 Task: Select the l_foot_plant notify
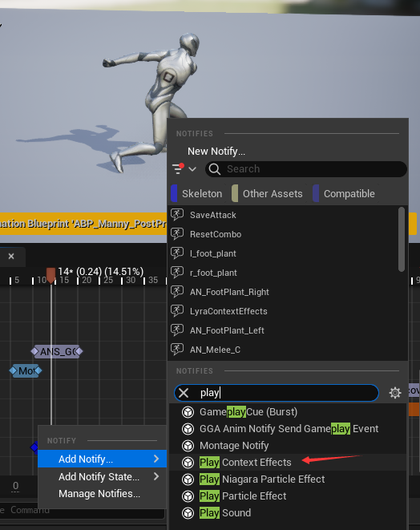[x=284, y=253]
